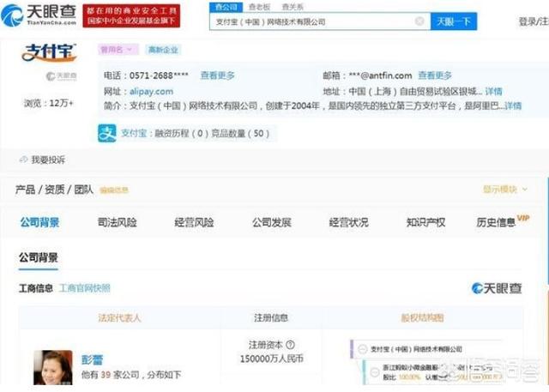This screenshot has width=549, height=392.
Task: Click the Alipay company logo
Action: coord(49,52)
